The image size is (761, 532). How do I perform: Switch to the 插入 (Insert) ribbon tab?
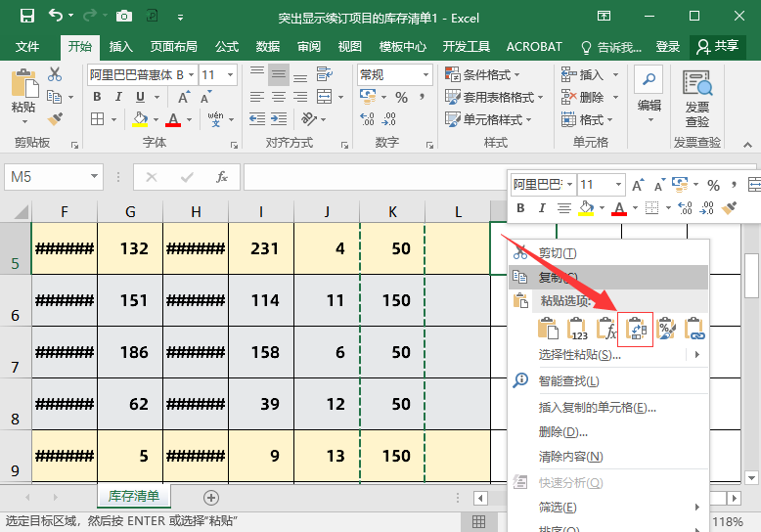pos(120,47)
